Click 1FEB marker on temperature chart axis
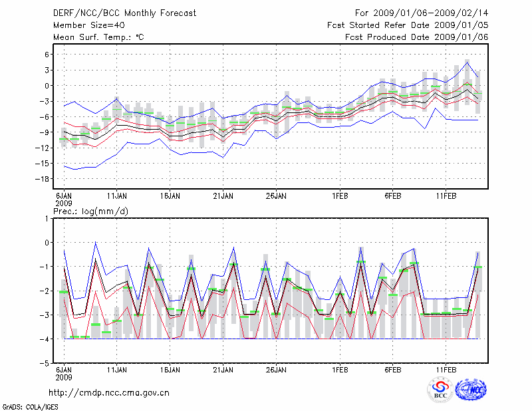532x411 pixels. (x=340, y=196)
